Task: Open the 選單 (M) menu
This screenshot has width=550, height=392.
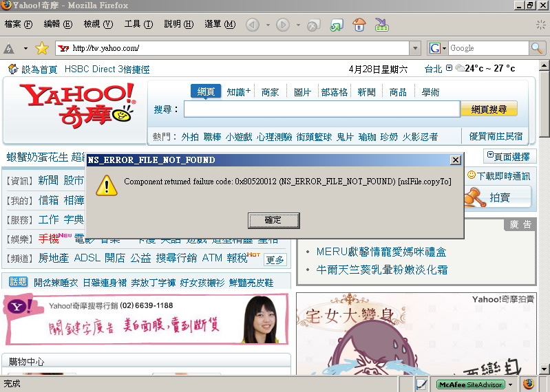Action: click(x=220, y=24)
